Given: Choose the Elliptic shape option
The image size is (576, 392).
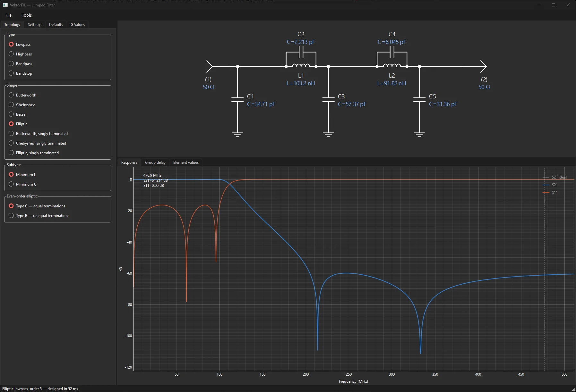Looking at the screenshot, I should coord(18,124).
